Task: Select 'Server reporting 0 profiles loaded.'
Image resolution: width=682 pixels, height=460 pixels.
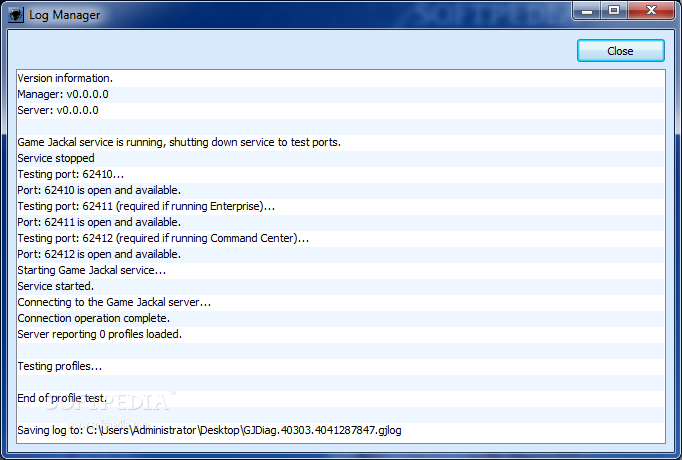Action: pos(341,334)
